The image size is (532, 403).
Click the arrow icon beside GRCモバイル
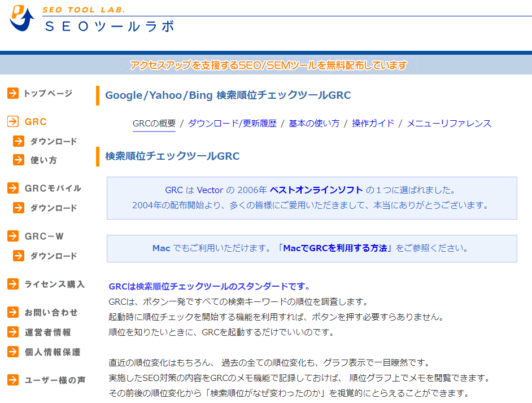[x=13, y=188]
